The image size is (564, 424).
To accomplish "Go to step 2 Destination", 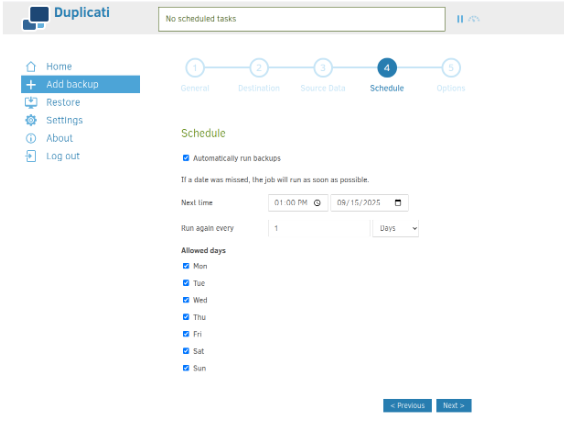I will [x=259, y=68].
